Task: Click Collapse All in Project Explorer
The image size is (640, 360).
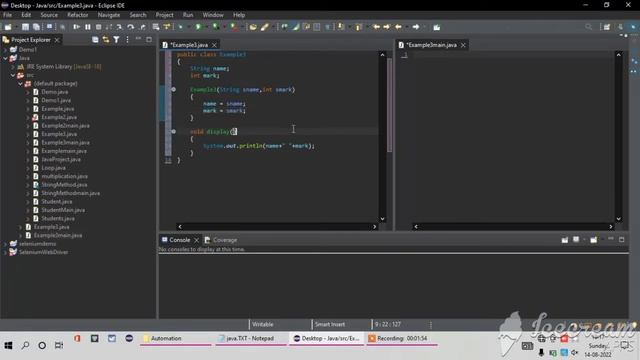Action: pyautogui.click(x=95, y=40)
